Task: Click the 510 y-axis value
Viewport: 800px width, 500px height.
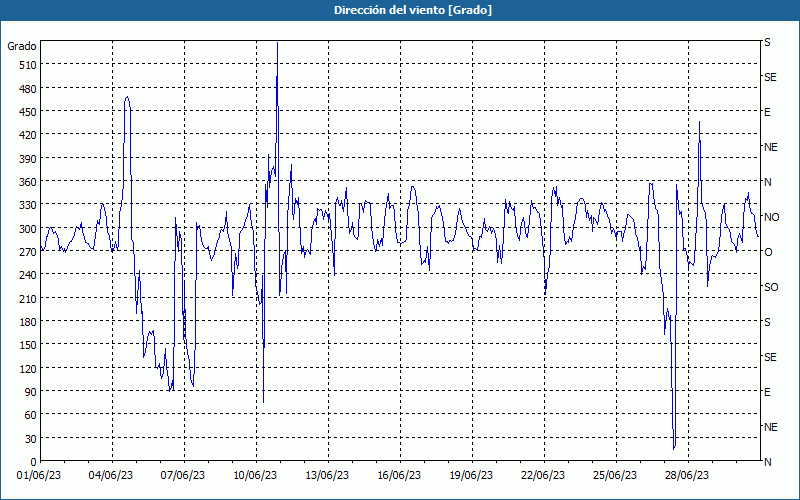Action: (28, 65)
